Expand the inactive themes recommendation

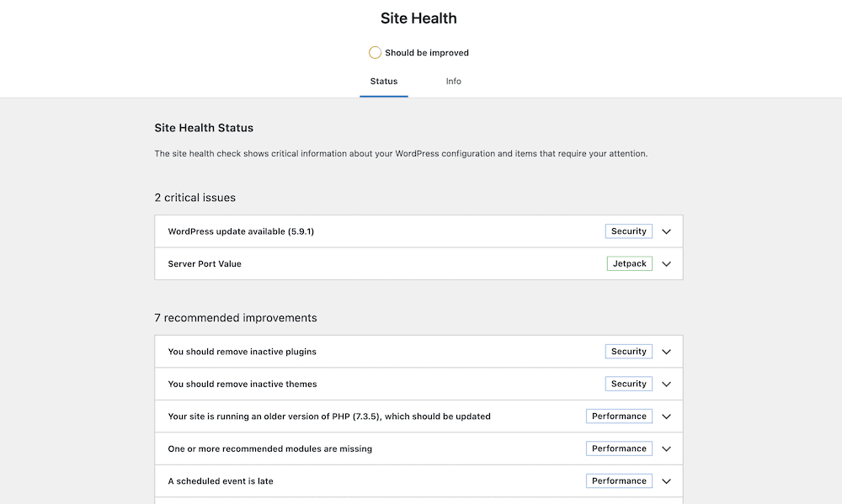(x=666, y=384)
